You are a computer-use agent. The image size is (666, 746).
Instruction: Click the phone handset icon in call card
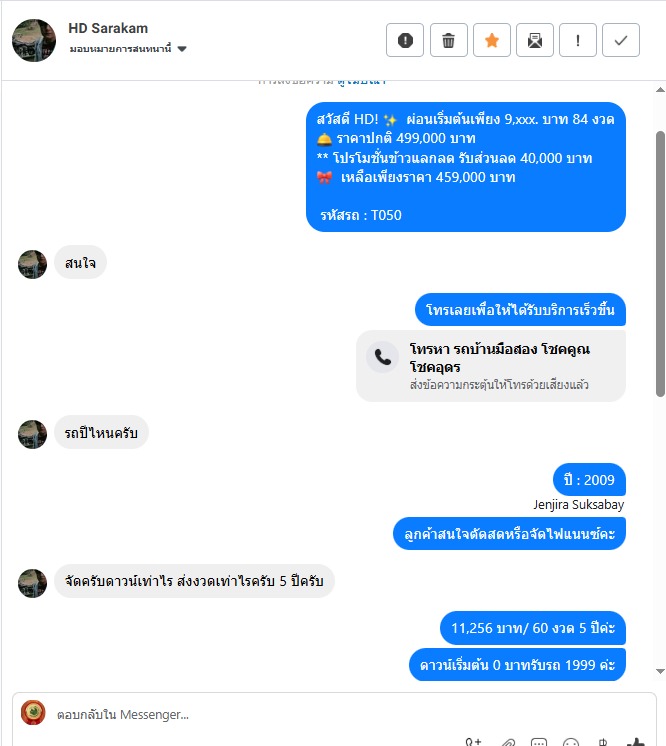coord(382,356)
